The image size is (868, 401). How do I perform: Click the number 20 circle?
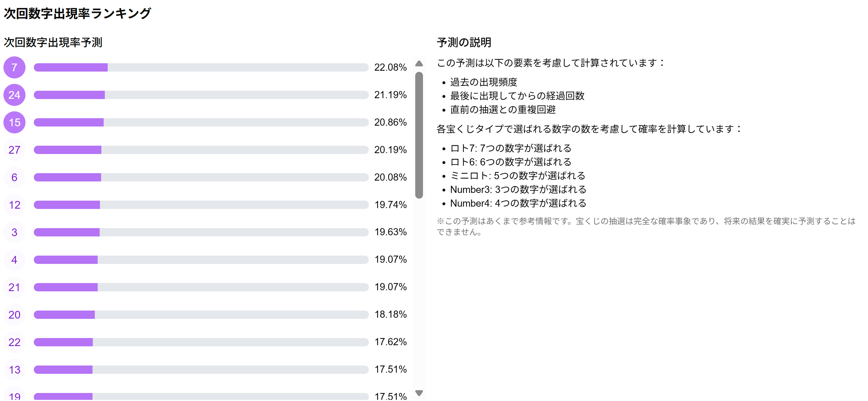click(x=14, y=315)
